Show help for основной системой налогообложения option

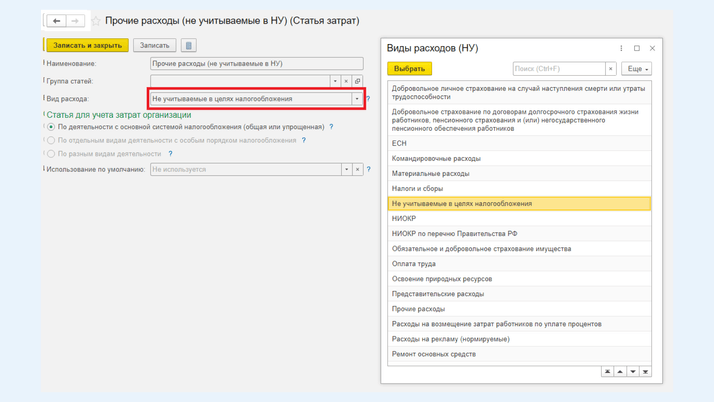pos(332,127)
